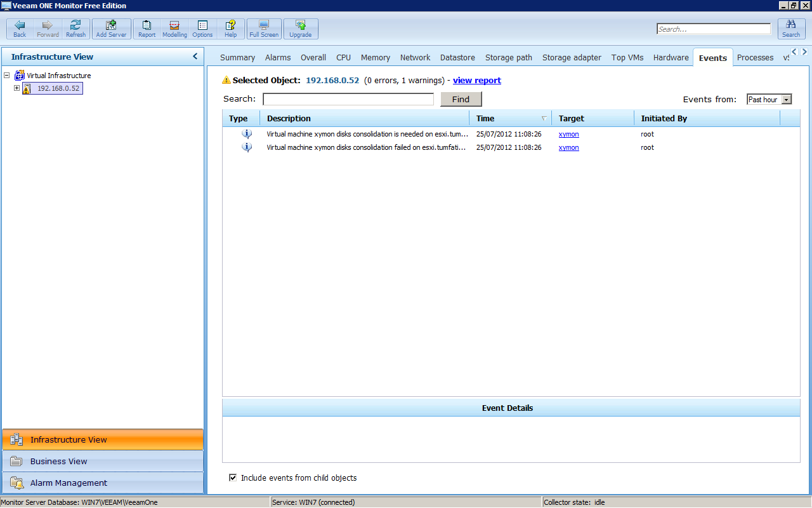Open xymon link in 'consolidation is needed' row

[568, 134]
